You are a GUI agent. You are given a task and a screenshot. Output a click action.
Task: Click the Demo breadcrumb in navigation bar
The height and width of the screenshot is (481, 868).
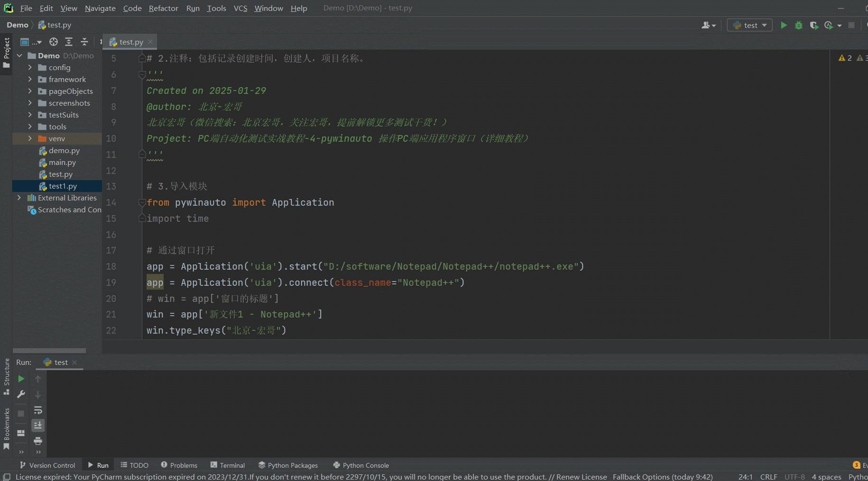pyautogui.click(x=18, y=25)
